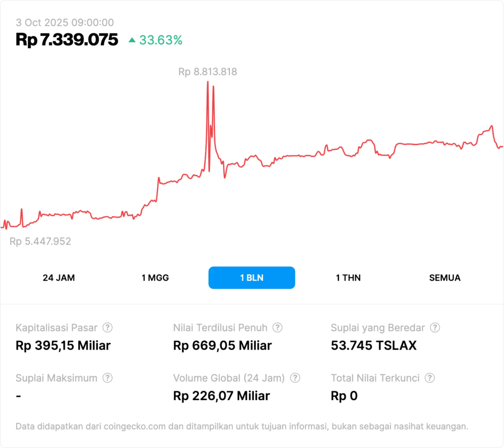
Task: Click the green up-triangle price change icon
Action: tap(132, 40)
